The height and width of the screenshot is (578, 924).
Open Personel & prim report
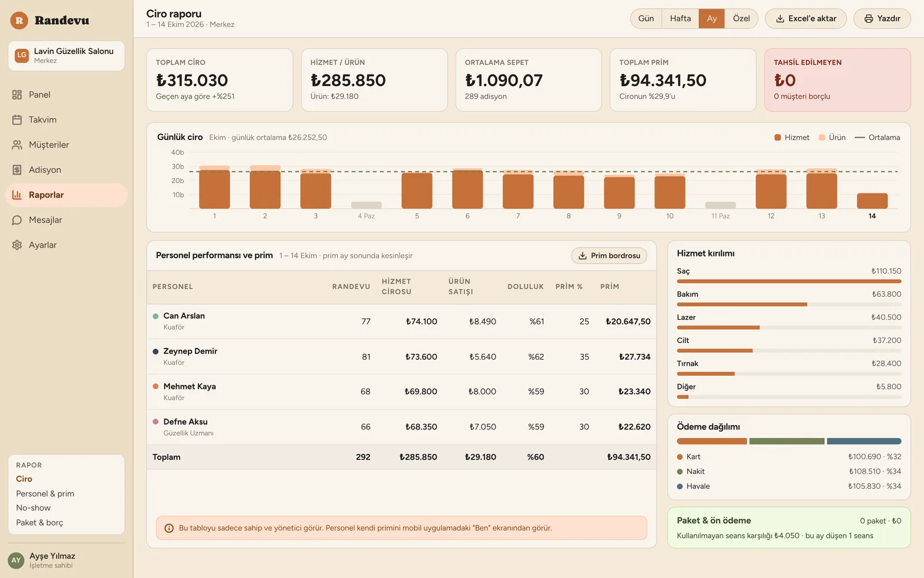click(45, 494)
